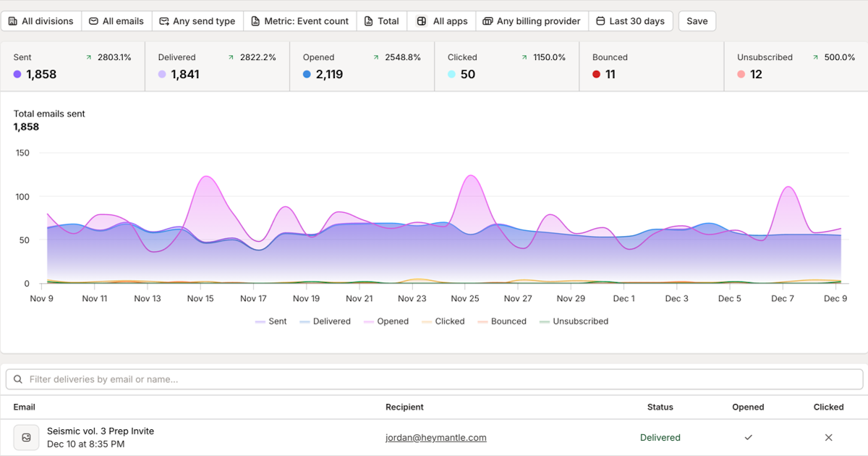Click the purple color dot on the Sent card
This screenshot has width=868, height=456.
(17, 74)
